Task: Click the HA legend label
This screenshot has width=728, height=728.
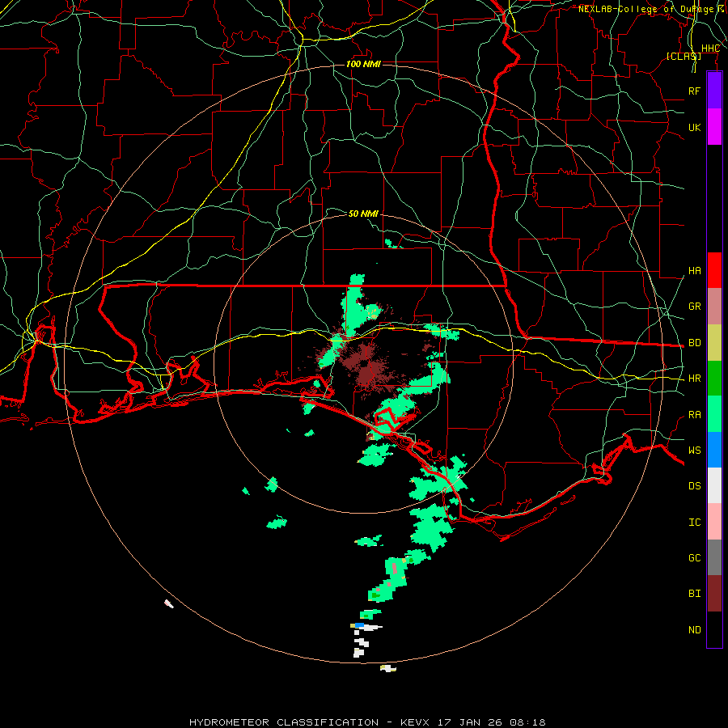Action: [694, 270]
